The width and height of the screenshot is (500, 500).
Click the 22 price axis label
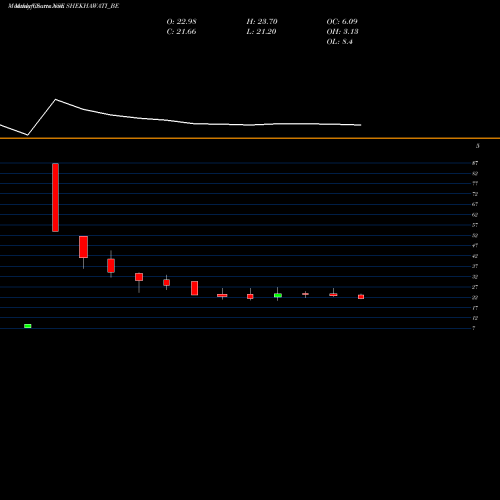coord(475,297)
